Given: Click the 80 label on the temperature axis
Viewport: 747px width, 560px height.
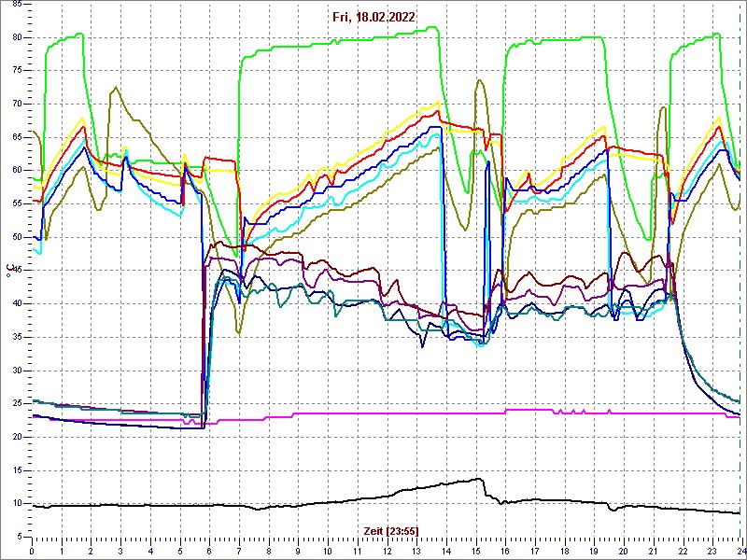Looking at the screenshot, I should [x=16, y=37].
